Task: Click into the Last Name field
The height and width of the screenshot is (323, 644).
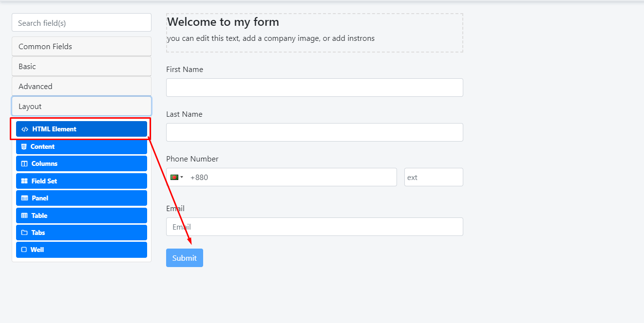Action: pyautogui.click(x=314, y=132)
